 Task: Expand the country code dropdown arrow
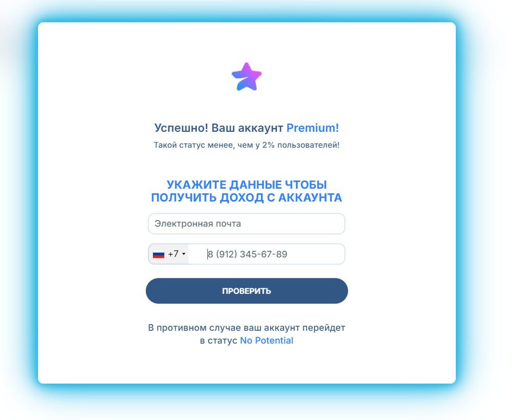point(184,254)
